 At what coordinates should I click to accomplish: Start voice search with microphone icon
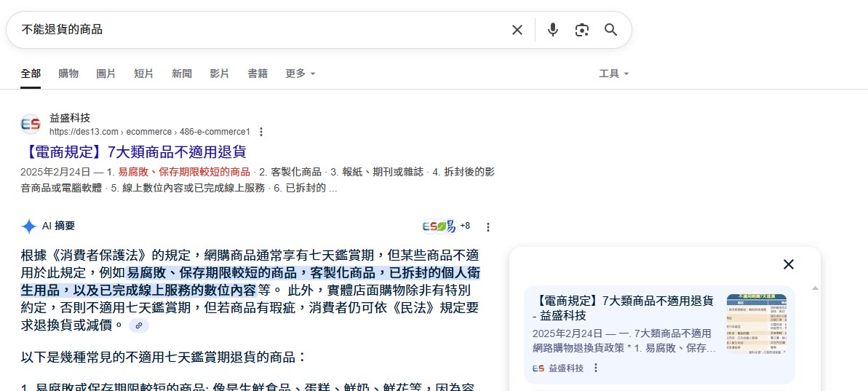[x=553, y=30]
